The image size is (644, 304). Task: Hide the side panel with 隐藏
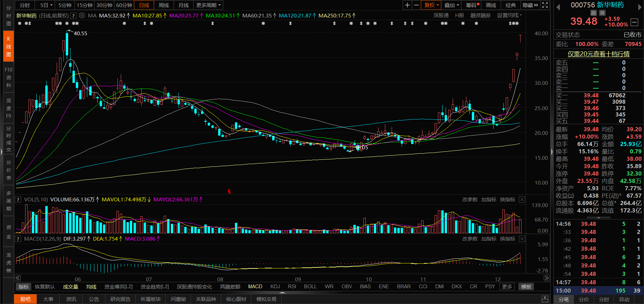click(530, 5)
